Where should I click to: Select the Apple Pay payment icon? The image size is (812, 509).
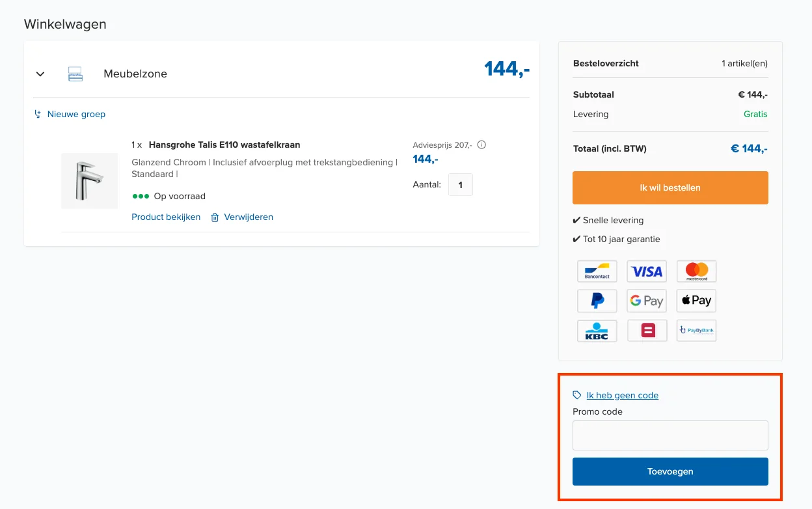coord(696,301)
